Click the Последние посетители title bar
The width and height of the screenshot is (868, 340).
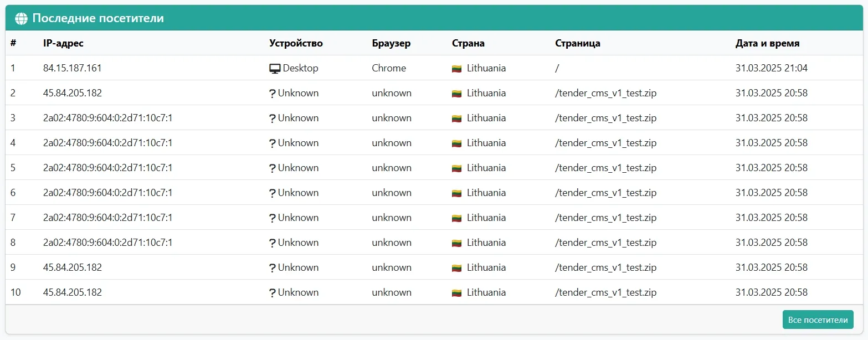pos(99,18)
